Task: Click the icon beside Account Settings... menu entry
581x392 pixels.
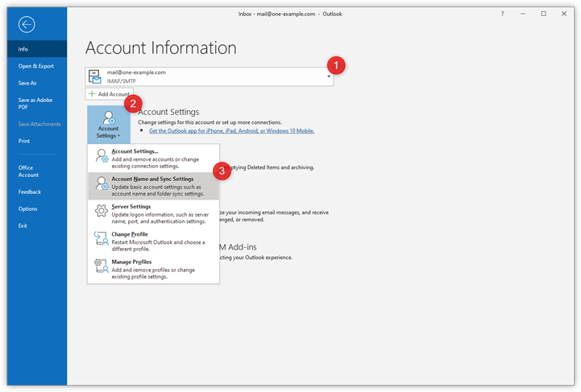Action: click(102, 156)
